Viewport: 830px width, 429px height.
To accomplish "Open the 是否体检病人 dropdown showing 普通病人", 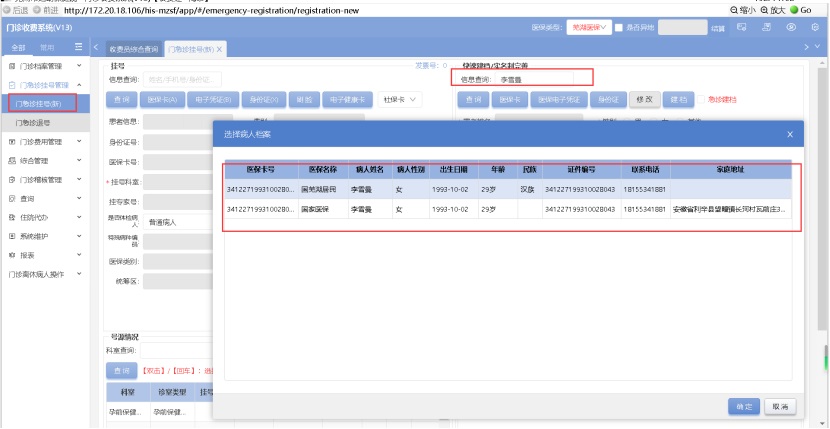I will click(178, 222).
